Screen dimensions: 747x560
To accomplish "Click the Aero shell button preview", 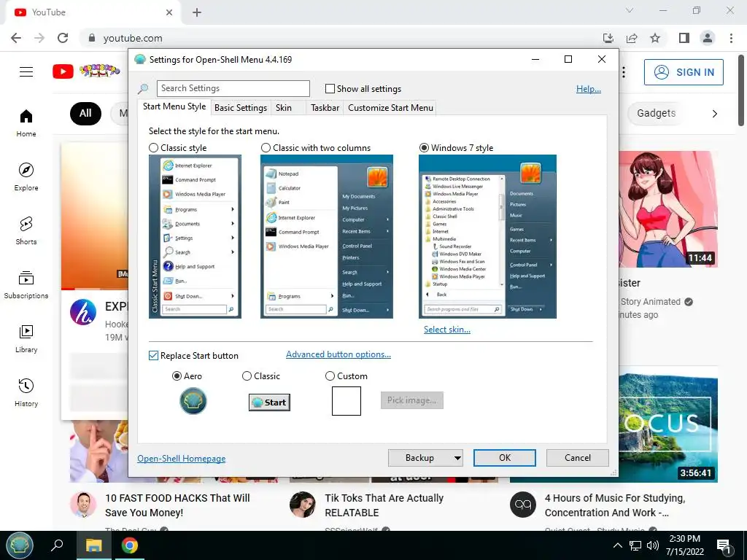I will pos(193,401).
